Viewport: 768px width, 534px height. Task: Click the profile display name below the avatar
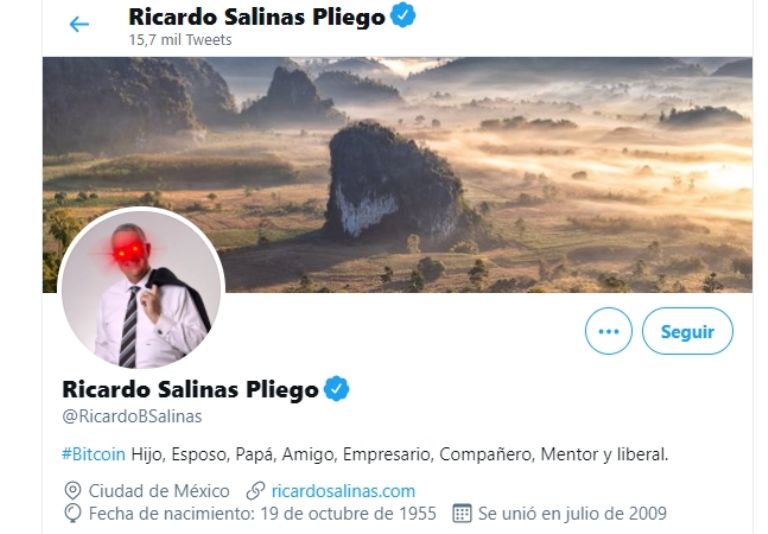191,390
